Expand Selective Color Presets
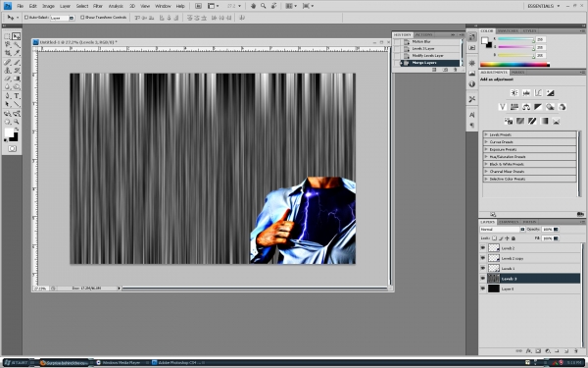This screenshot has height=368, width=588. [x=486, y=179]
